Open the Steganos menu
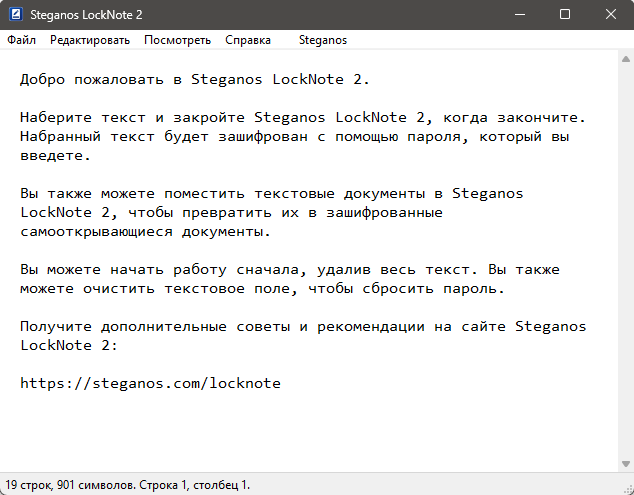The width and height of the screenshot is (634, 495). pos(323,40)
